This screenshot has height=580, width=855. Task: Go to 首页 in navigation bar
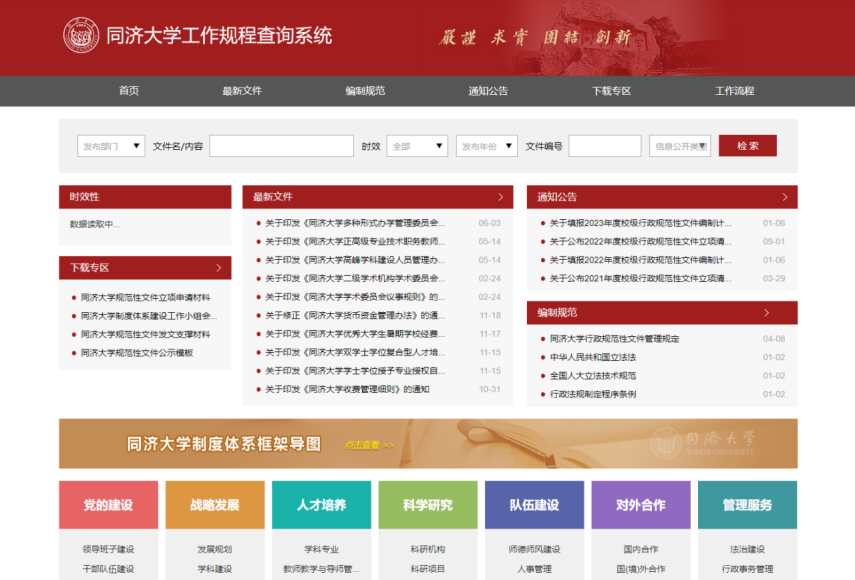coord(129,91)
